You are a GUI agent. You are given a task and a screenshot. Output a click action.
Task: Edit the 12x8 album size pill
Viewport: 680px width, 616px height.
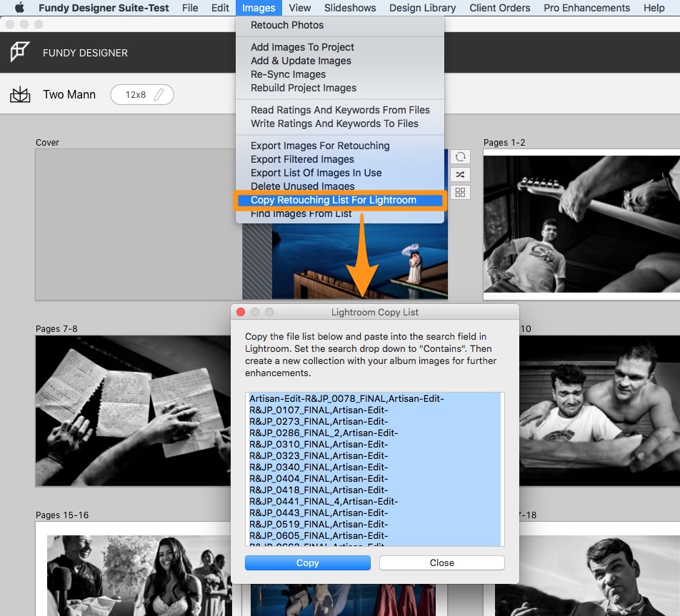(142, 94)
